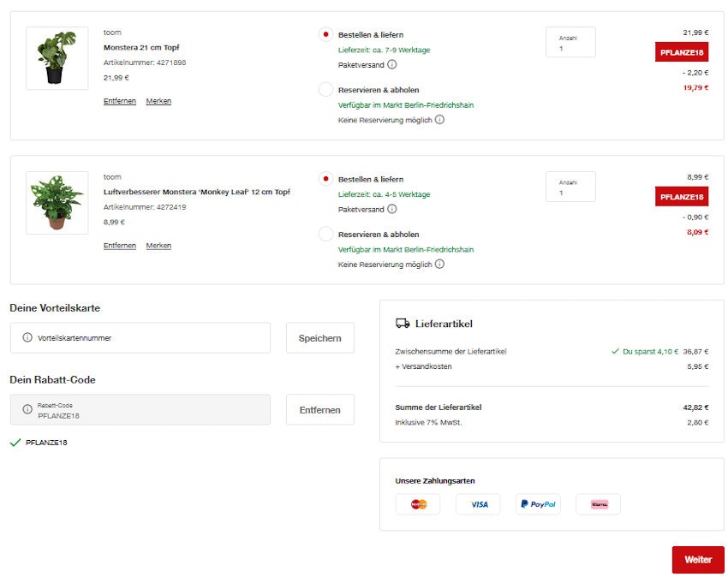The width and height of the screenshot is (728, 577).
Task: Select Reservieren & abholen for Monstera 21 cm Topf
Action: pyautogui.click(x=325, y=90)
